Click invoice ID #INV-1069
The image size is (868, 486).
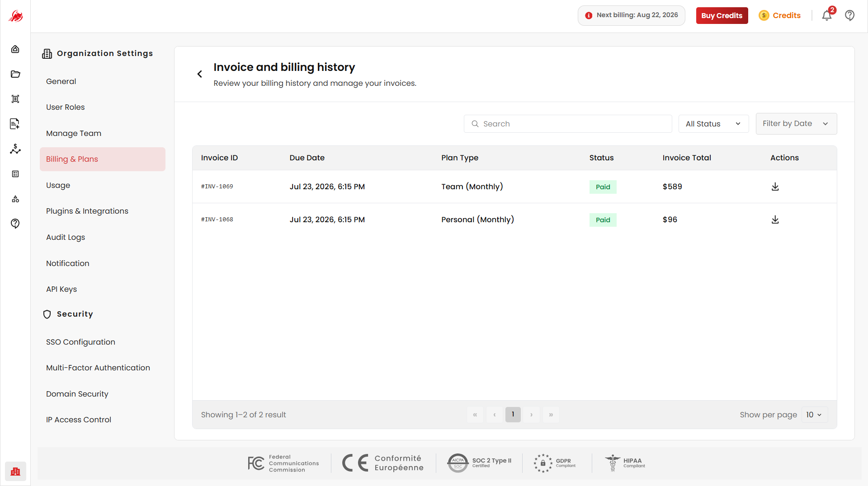(x=217, y=187)
